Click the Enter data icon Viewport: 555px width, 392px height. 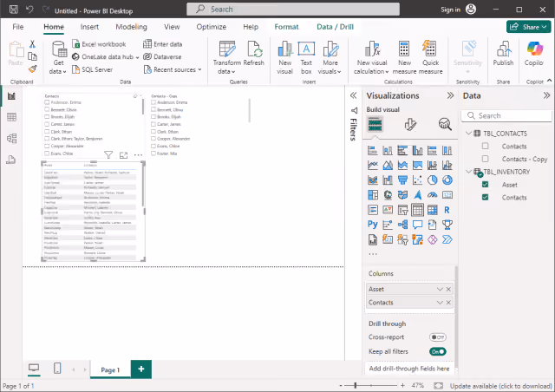[x=147, y=44]
